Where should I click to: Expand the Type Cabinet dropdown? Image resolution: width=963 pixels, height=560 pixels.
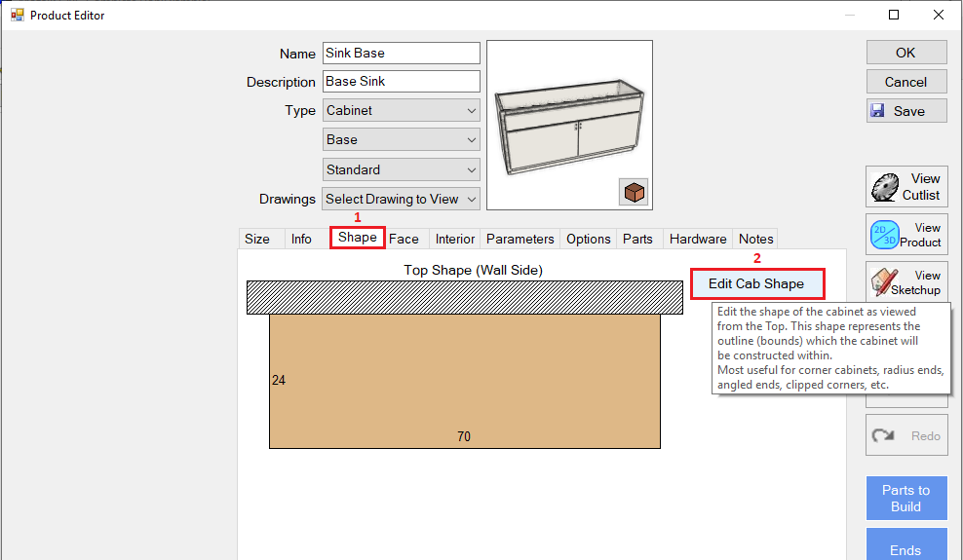point(401,111)
